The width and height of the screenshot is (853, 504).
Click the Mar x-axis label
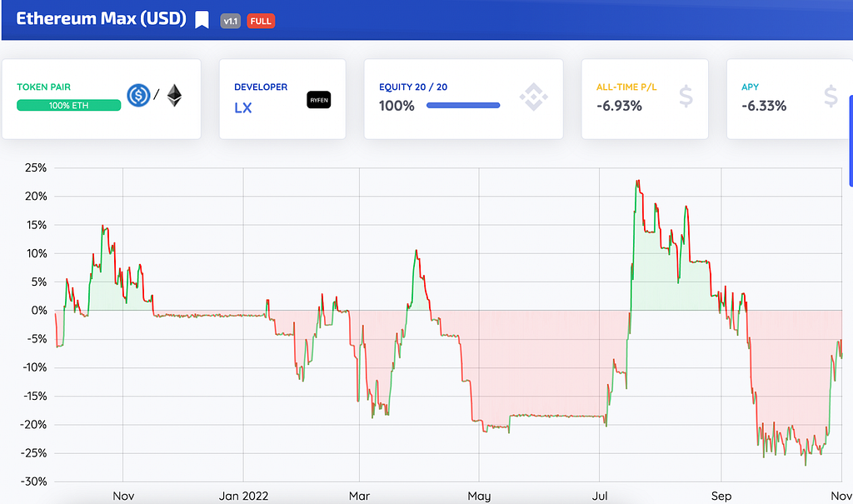click(x=359, y=496)
